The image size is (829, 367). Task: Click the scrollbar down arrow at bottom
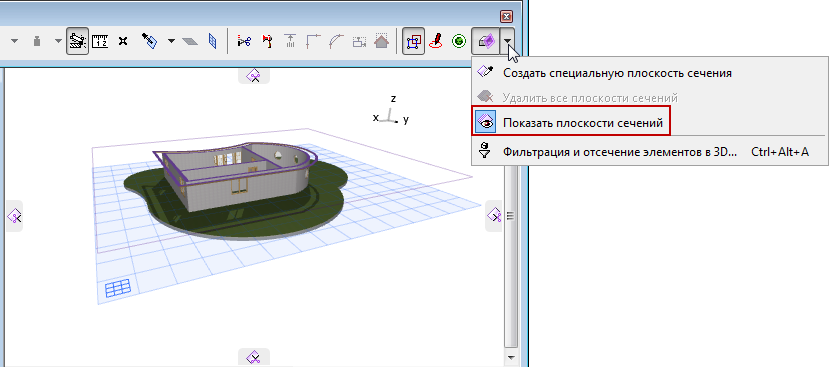pyautogui.click(x=510, y=357)
